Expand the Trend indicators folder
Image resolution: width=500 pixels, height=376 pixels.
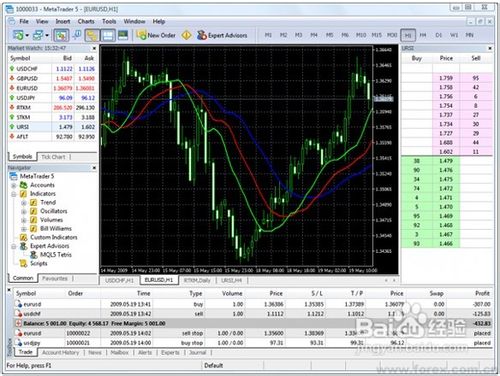24,203
